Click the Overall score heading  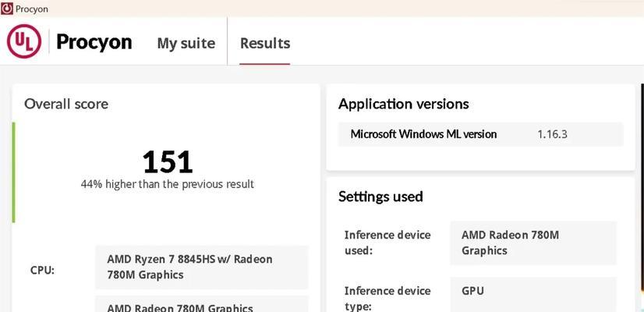pyautogui.click(x=66, y=104)
